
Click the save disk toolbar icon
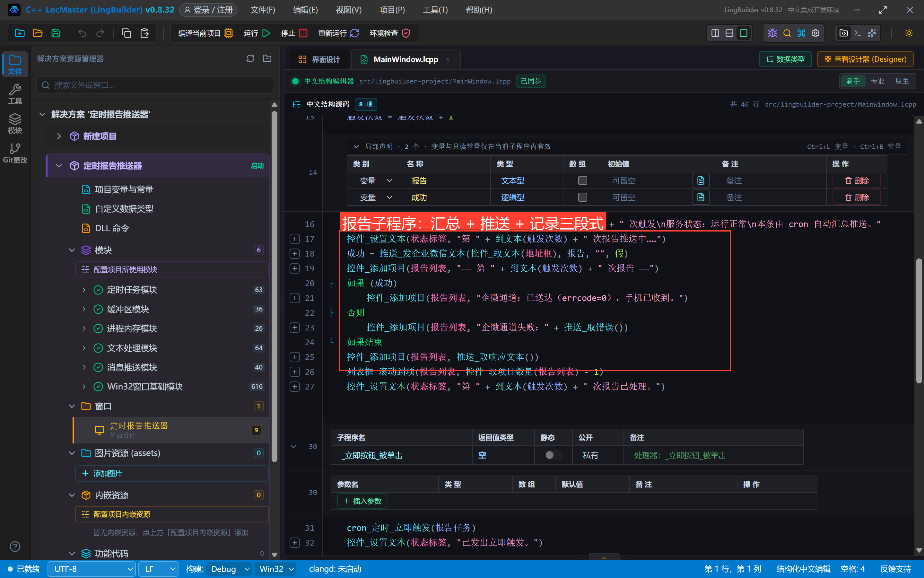[56, 33]
